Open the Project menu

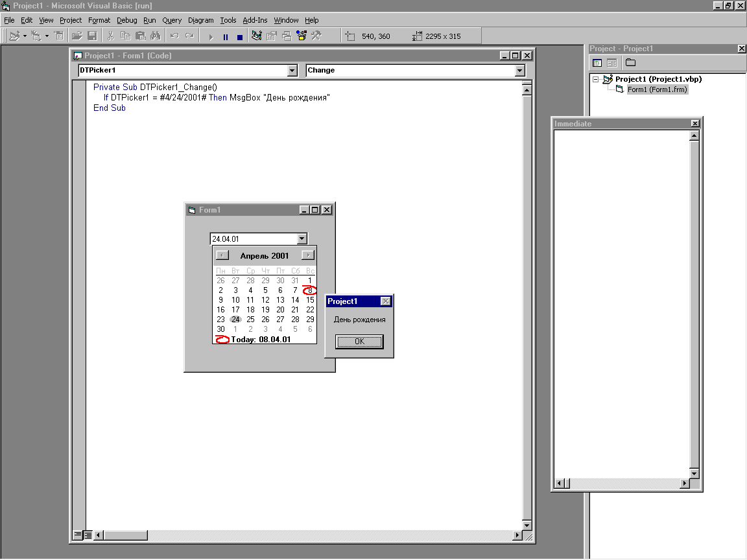pyautogui.click(x=71, y=20)
